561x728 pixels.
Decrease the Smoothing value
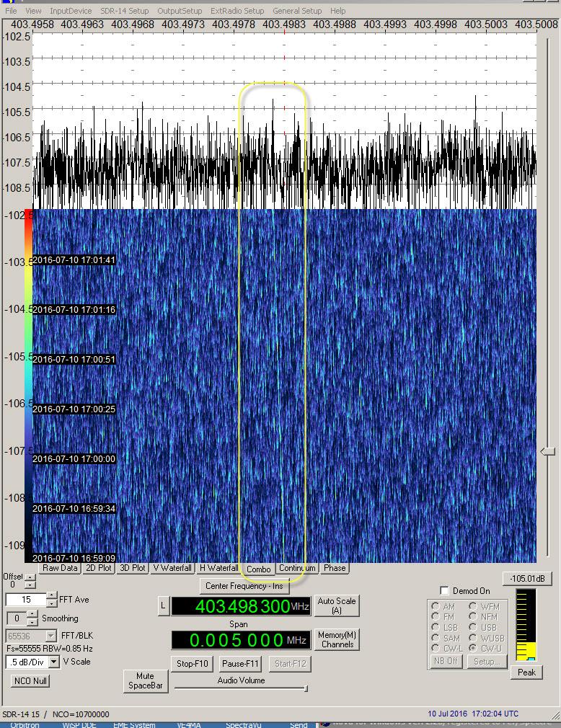pos(32,622)
